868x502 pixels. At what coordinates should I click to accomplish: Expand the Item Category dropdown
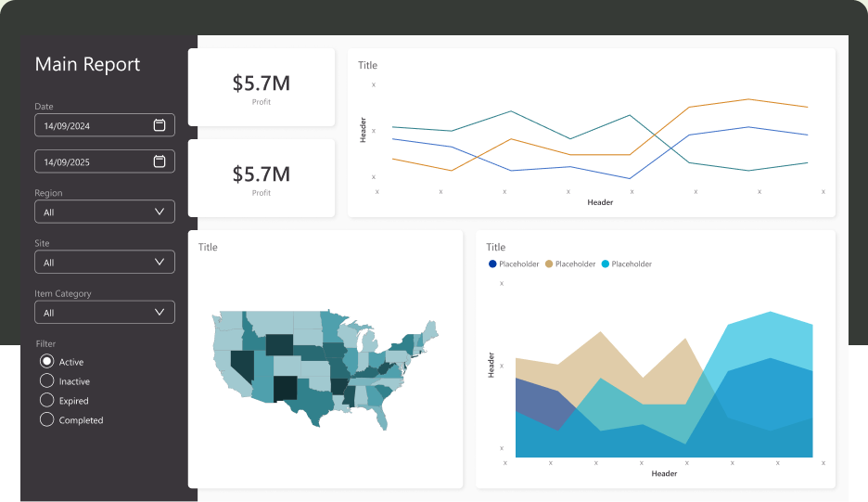click(x=105, y=313)
